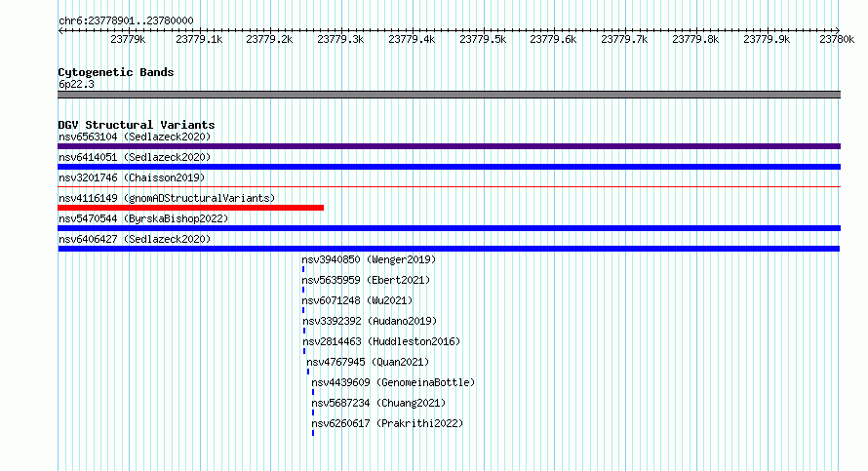The height and width of the screenshot is (471, 868).
Task: Select the small blue marker under nsv4439609
Action: [x=313, y=392]
